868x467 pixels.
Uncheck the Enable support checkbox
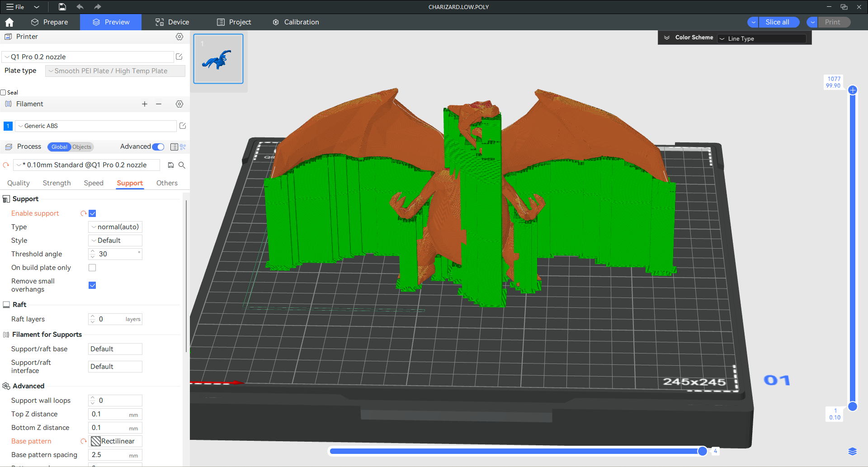click(92, 213)
